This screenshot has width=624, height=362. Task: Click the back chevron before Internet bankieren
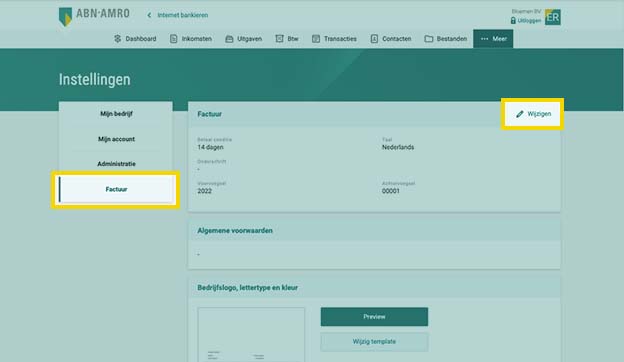(x=149, y=15)
